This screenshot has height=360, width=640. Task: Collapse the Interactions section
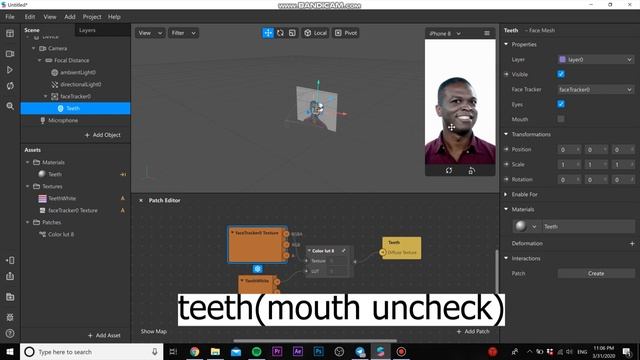click(506, 258)
